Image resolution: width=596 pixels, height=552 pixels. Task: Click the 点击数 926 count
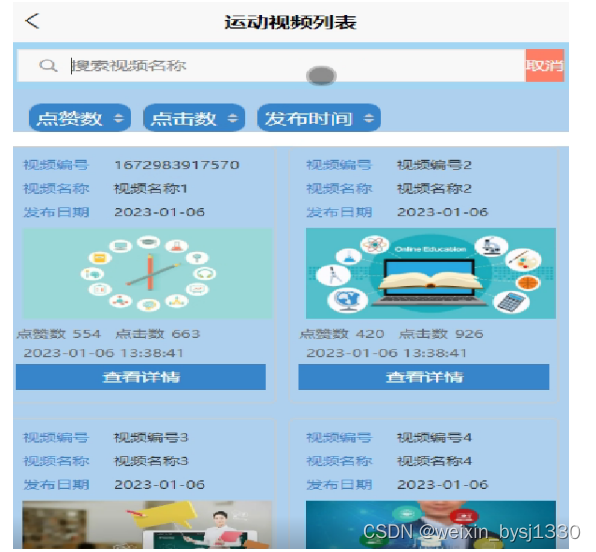[441, 334]
